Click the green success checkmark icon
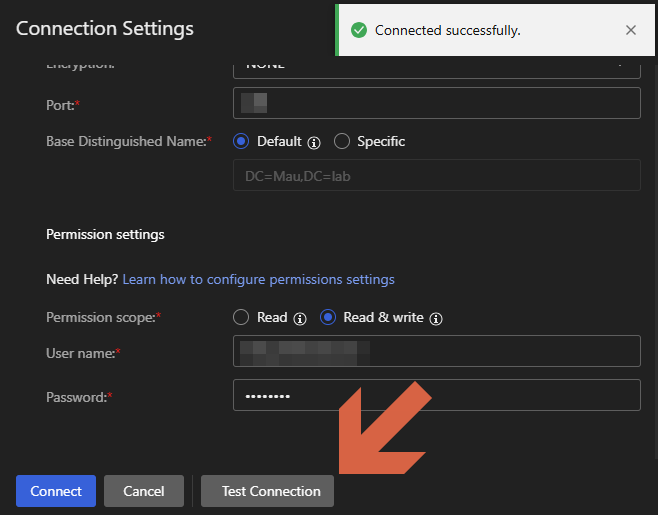This screenshot has width=658, height=515. point(359,30)
